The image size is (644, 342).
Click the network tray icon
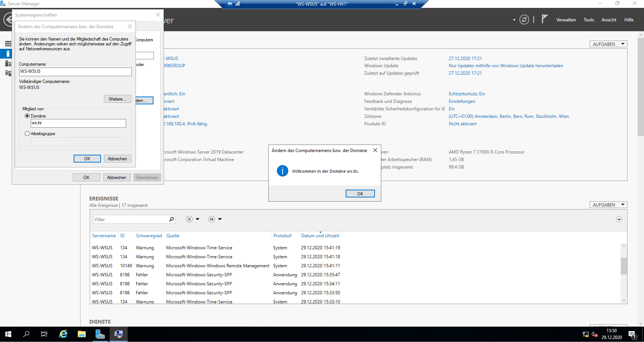585,334
